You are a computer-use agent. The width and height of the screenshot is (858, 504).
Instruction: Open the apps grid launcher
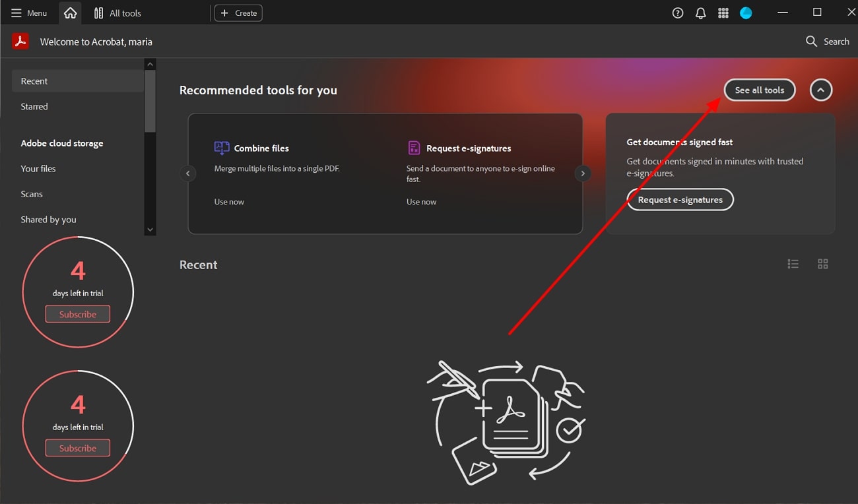pos(723,13)
